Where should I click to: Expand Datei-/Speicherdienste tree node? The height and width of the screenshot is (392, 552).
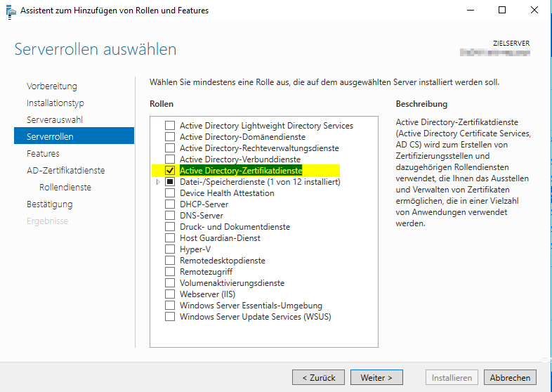point(158,182)
